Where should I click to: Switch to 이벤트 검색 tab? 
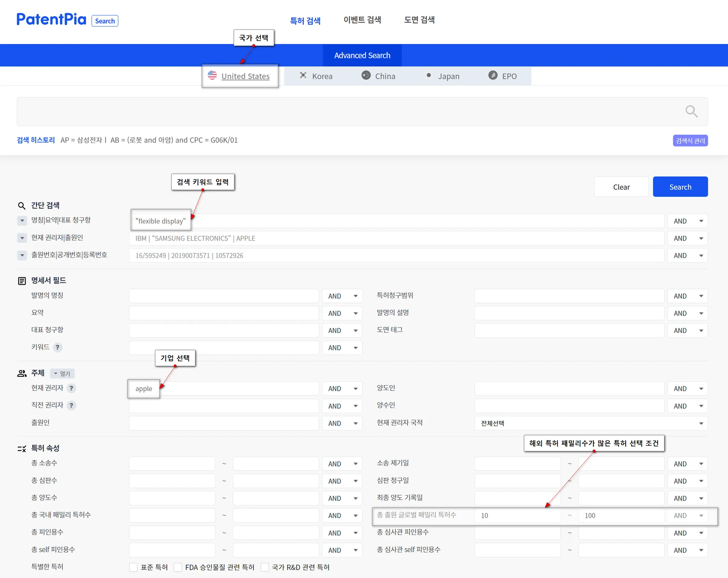coord(362,20)
